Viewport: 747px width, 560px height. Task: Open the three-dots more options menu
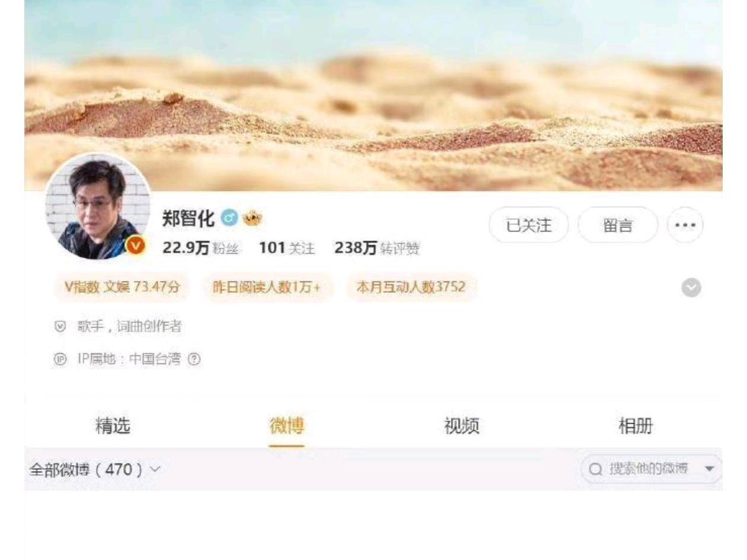[685, 225]
